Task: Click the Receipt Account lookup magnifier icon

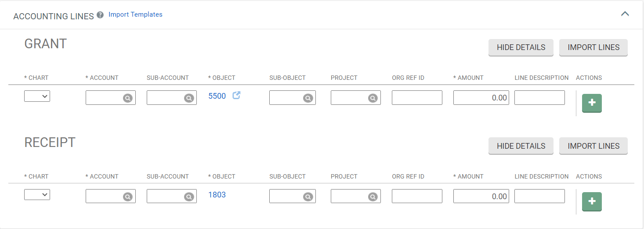Action: click(127, 197)
